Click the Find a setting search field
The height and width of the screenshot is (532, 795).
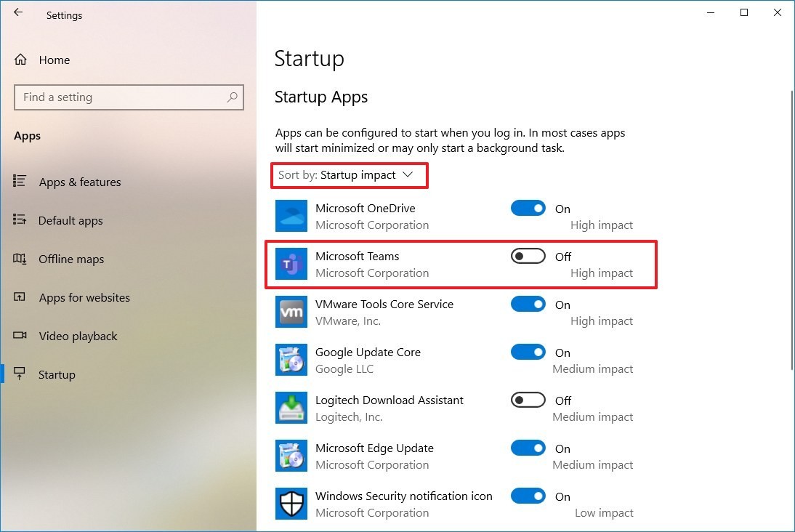click(x=129, y=97)
